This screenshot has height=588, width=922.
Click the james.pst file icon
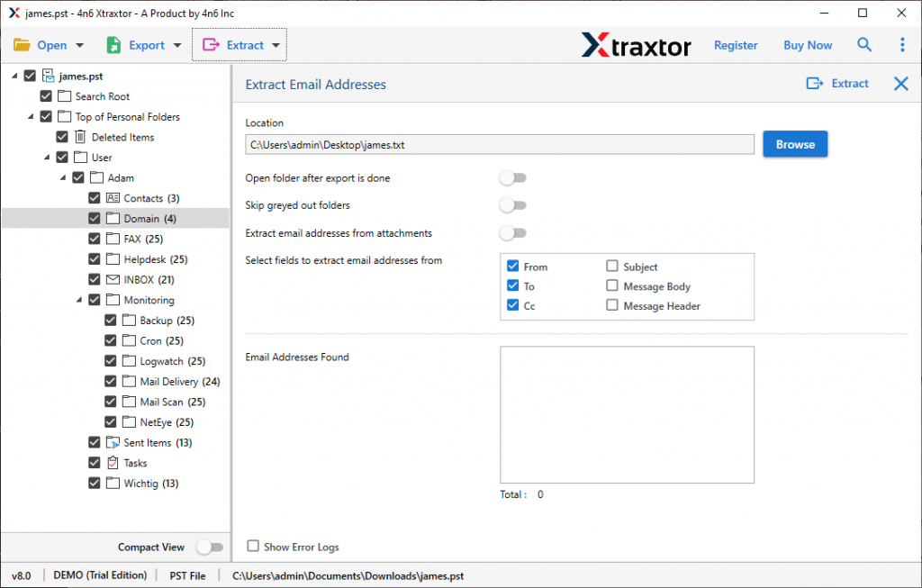49,76
